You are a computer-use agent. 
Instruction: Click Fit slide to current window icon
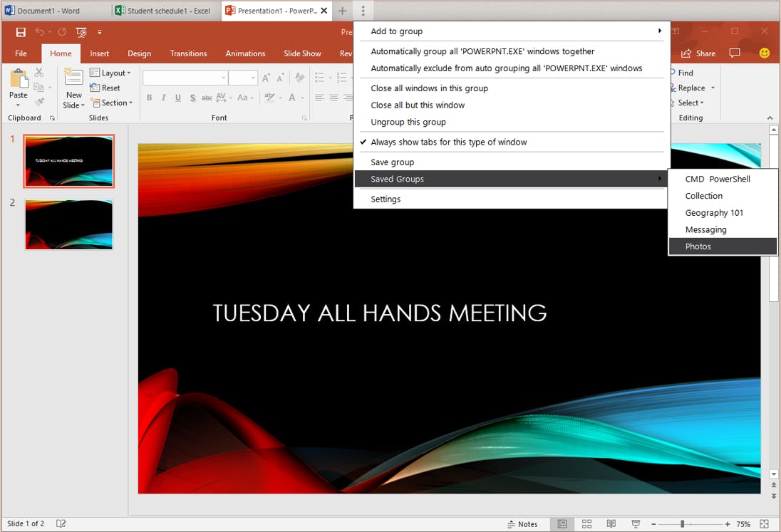764,523
